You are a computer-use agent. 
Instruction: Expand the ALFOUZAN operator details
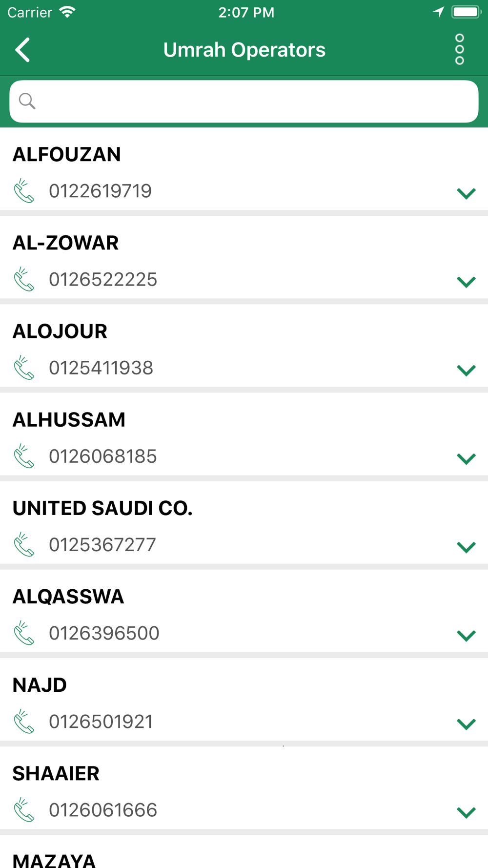tap(466, 193)
